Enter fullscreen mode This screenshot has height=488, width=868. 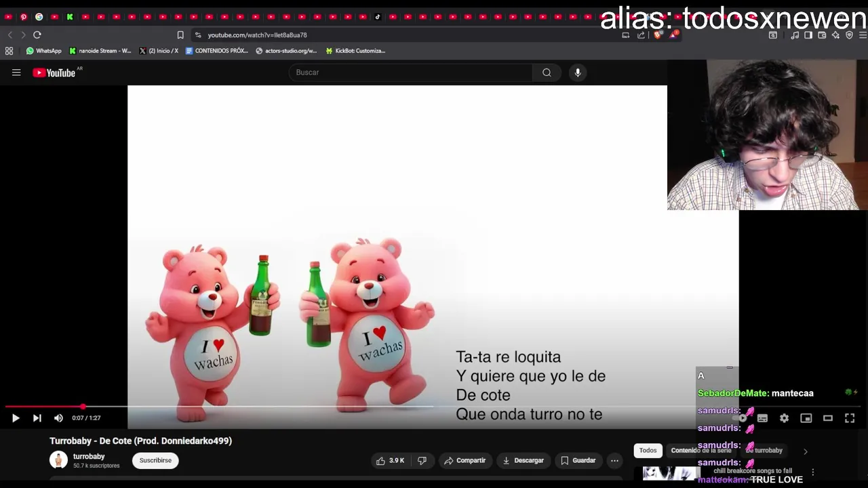850,418
